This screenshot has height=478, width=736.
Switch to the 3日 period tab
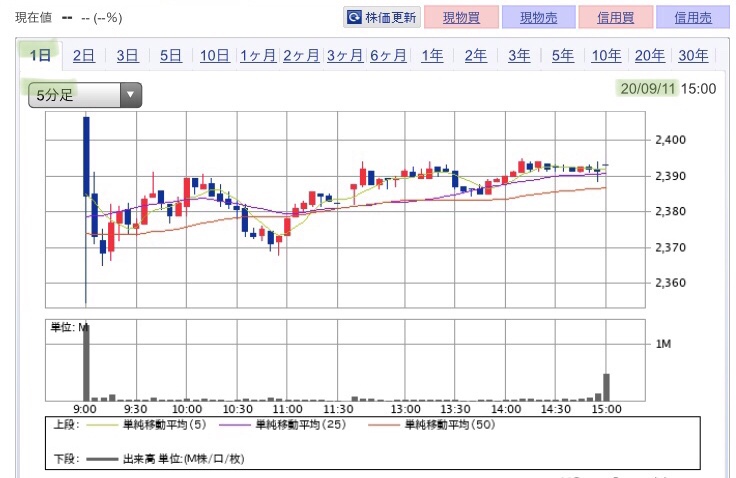(127, 55)
